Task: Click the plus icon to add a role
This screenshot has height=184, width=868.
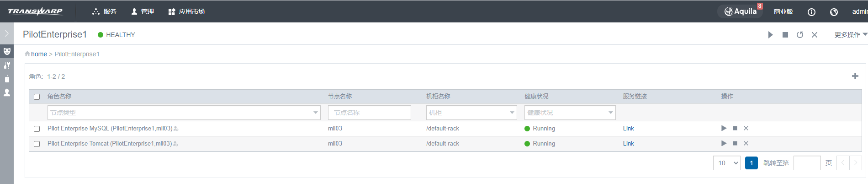Action: (x=855, y=76)
